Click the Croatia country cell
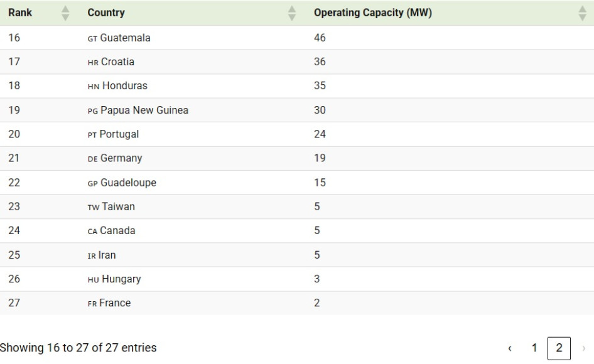 coord(117,62)
